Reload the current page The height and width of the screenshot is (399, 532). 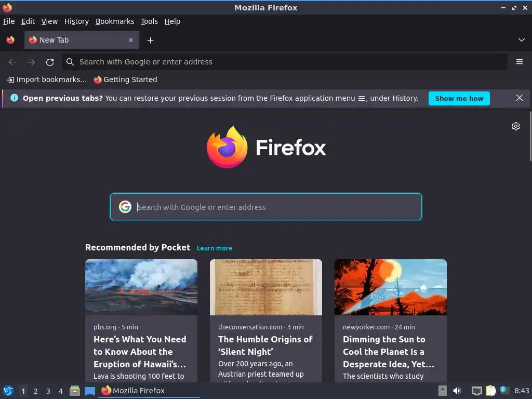click(50, 62)
